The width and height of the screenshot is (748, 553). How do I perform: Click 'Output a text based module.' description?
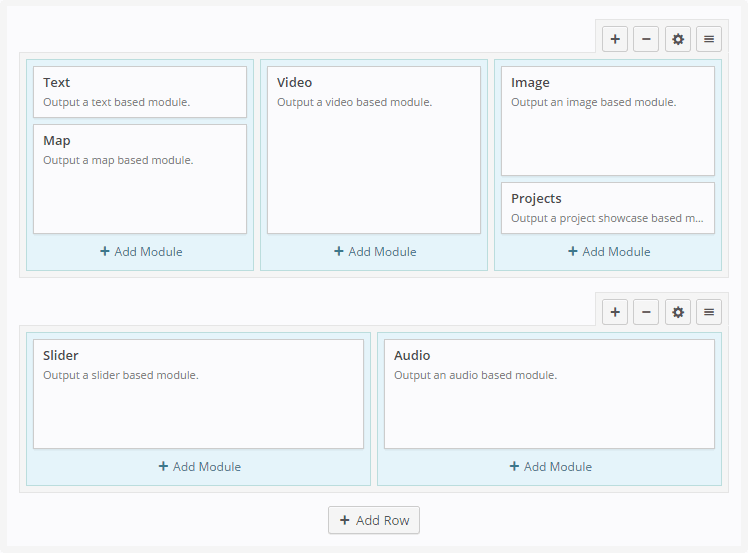[116, 102]
